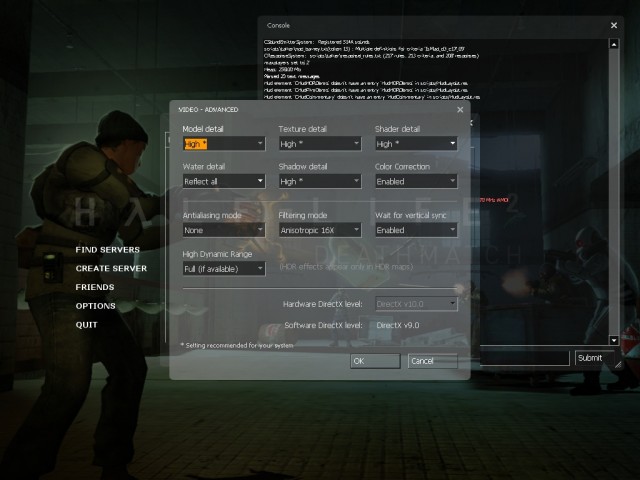Close the Video Advanced dialog
Screen dimensions: 640x480
coord(460,110)
